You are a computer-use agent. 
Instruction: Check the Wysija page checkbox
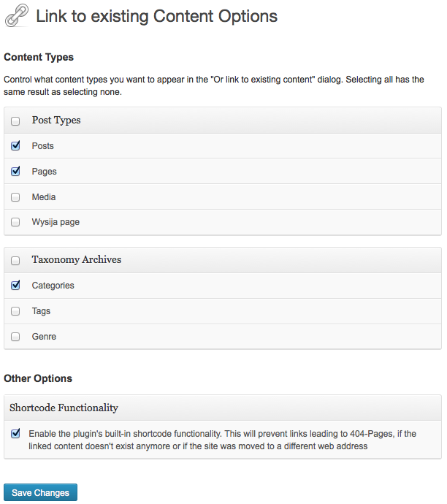tap(15, 222)
